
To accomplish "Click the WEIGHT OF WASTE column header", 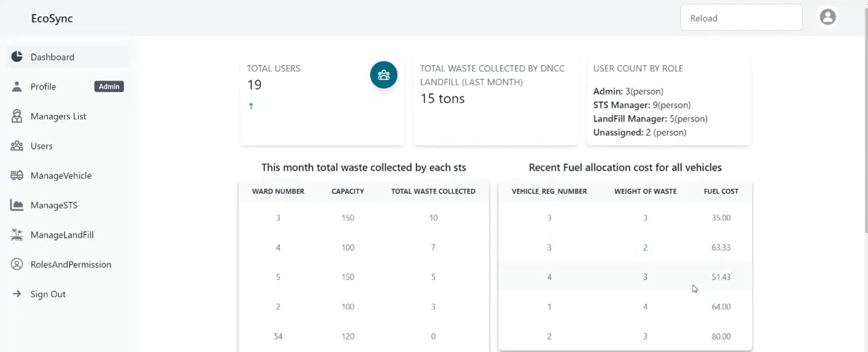I will [645, 191].
